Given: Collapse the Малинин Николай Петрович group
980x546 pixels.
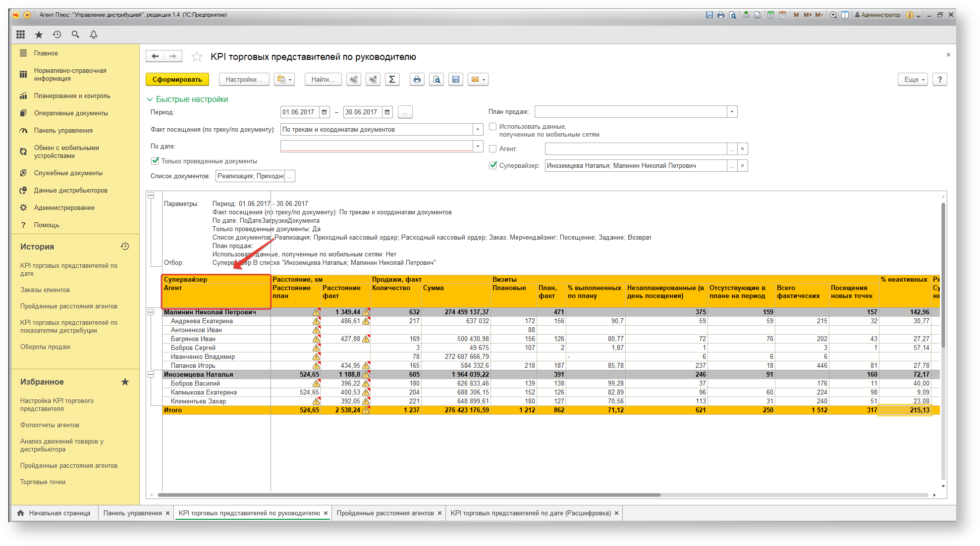Looking at the screenshot, I should 151,312.
